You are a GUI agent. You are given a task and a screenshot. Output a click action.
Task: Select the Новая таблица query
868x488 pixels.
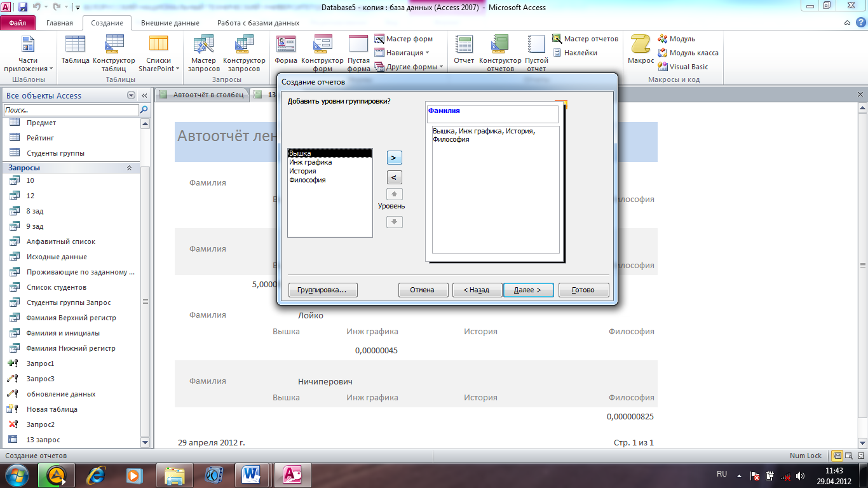point(71,409)
